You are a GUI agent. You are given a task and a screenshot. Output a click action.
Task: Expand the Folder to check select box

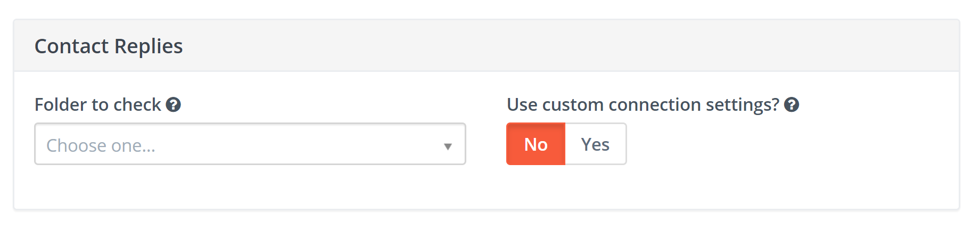point(250,144)
